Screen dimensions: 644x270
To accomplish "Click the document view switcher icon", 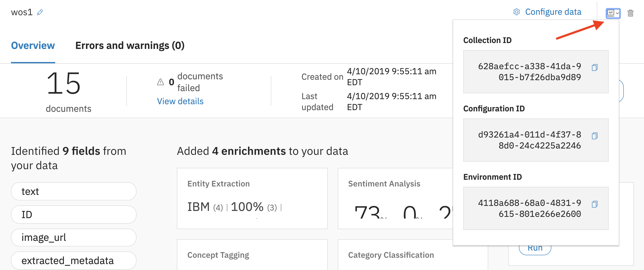I will [x=614, y=12].
